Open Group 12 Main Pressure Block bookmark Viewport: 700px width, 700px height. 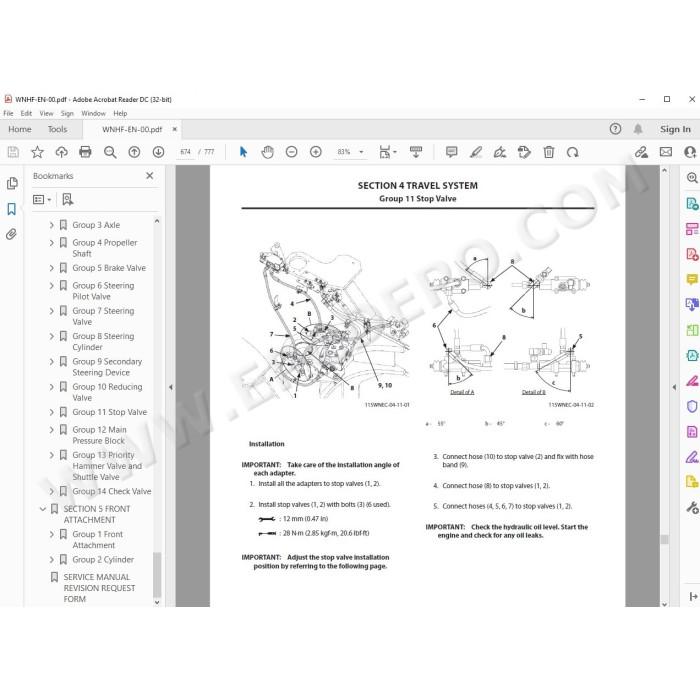(x=100, y=435)
